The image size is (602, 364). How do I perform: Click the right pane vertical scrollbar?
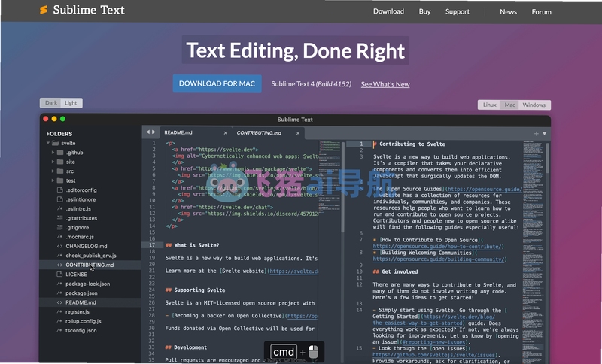click(x=548, y=158)
